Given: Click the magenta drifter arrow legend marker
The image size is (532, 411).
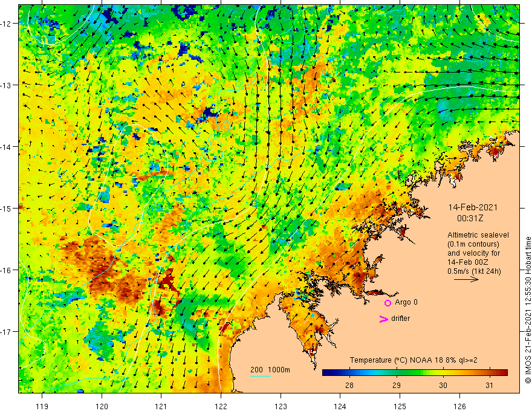Looking at the screenshot, I should (384, 319).
